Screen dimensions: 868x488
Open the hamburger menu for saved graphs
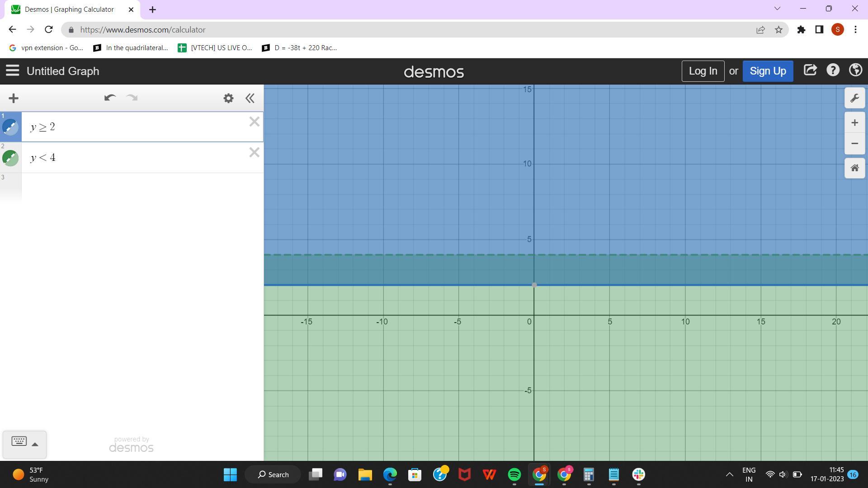pos(12,70)
